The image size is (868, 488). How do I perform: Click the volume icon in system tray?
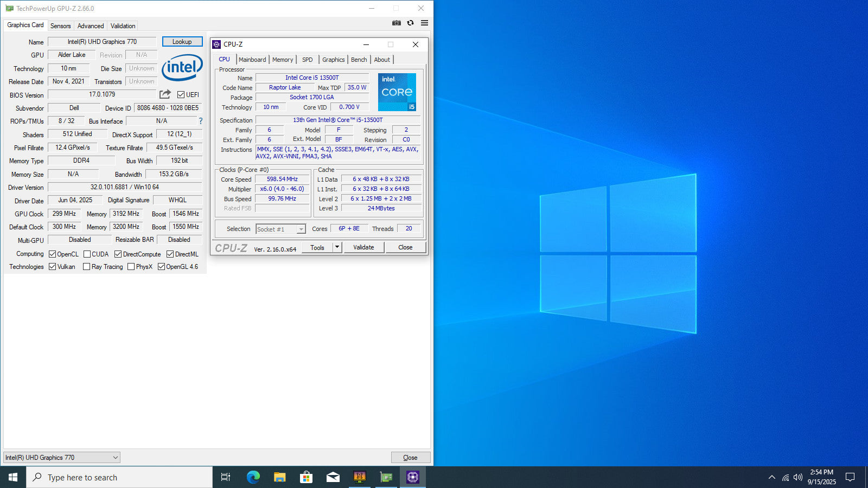point(797,477)
